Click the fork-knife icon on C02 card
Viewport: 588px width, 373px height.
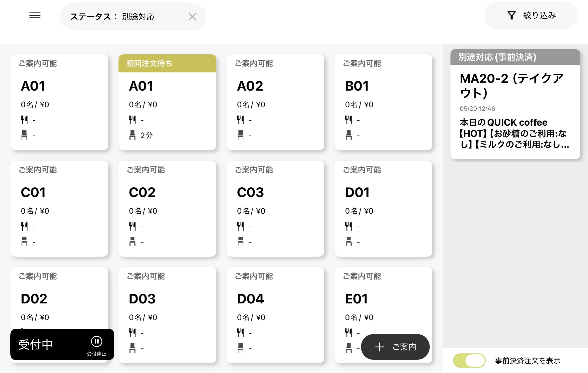click(x=132, y=226)
